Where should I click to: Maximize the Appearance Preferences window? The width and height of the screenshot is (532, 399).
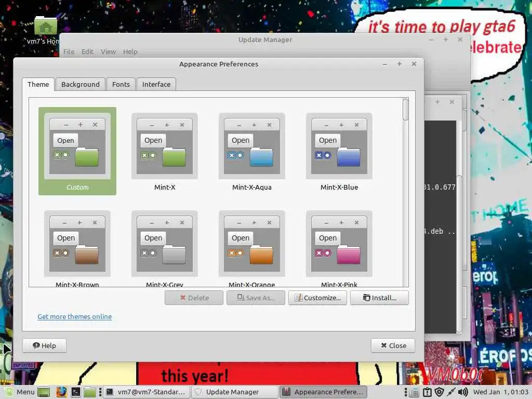[400, 64]
